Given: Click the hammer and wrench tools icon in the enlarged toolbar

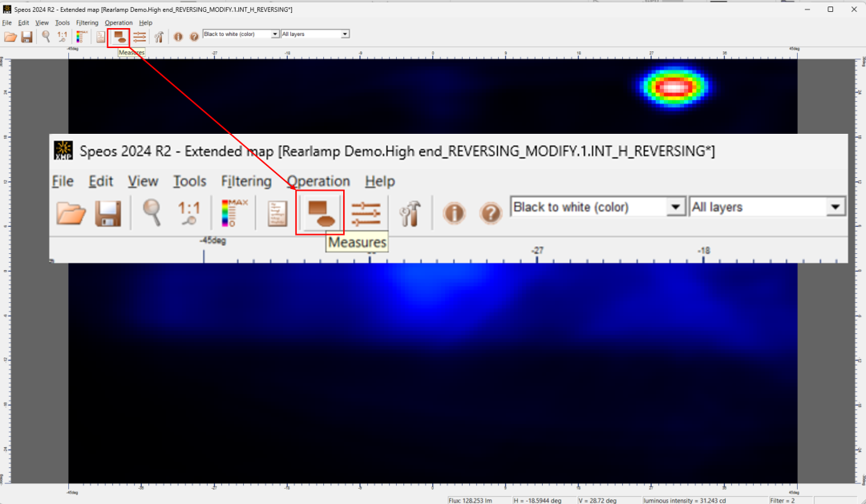Looking at the screenshot, I should [x=410, y=213].
